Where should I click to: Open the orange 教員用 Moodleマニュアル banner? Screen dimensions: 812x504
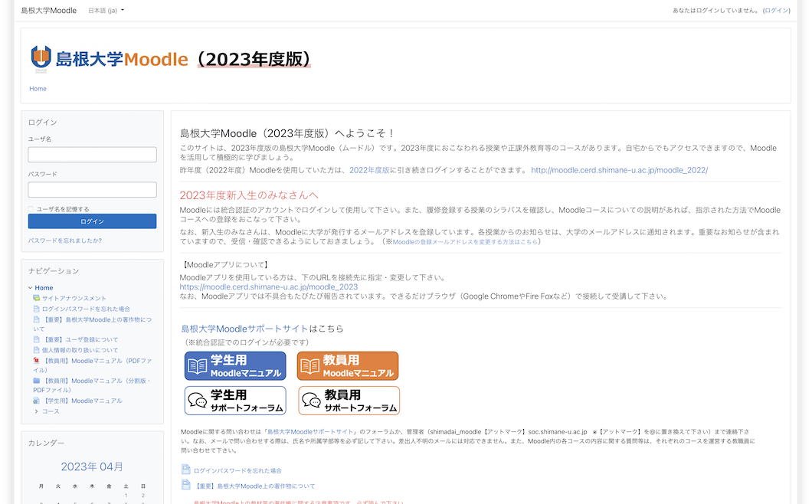(x=348, y=365)
